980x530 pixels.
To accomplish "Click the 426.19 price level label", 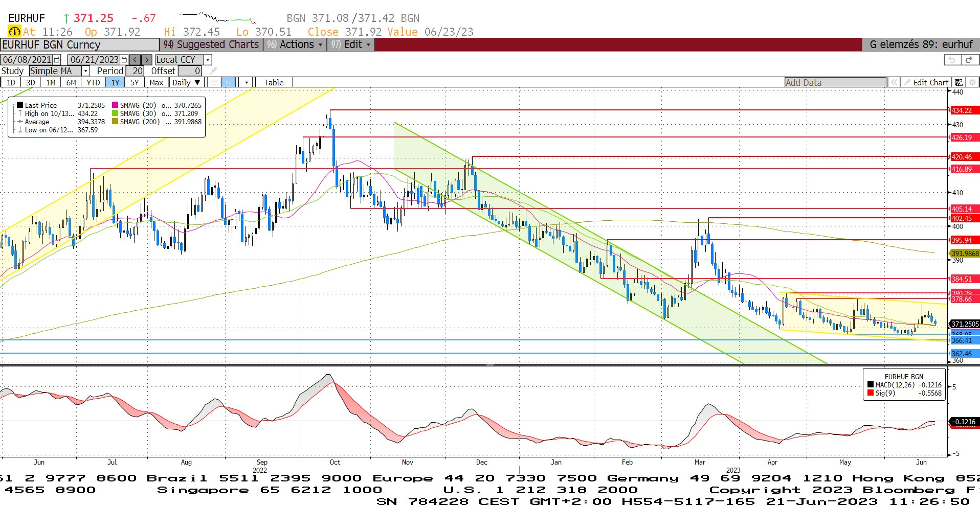I will (964, 137).
